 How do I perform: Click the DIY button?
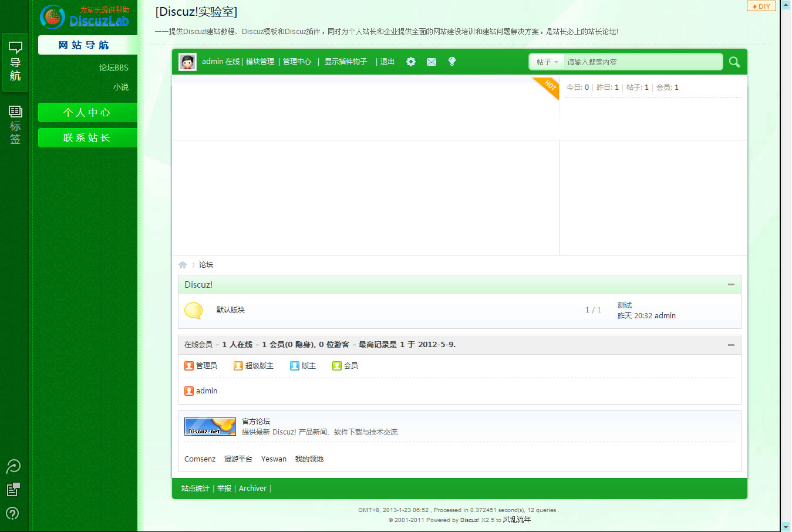pyautogui.click(x=761, y=6)
